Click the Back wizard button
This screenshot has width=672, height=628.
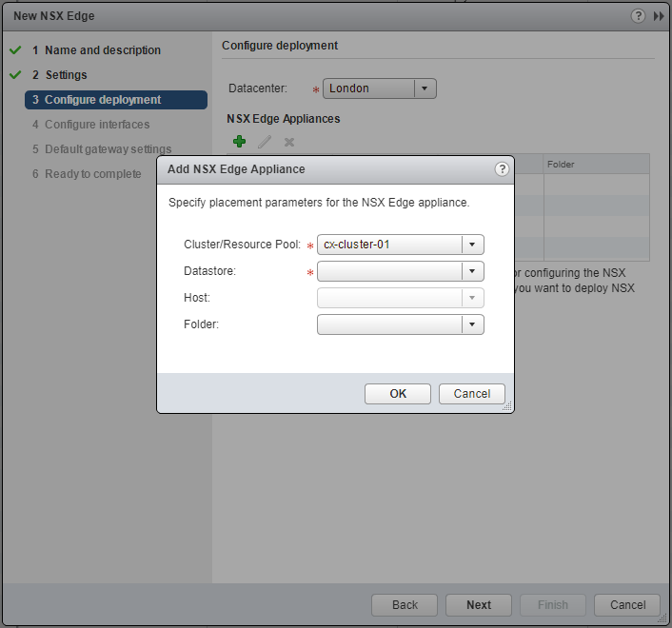405,605
